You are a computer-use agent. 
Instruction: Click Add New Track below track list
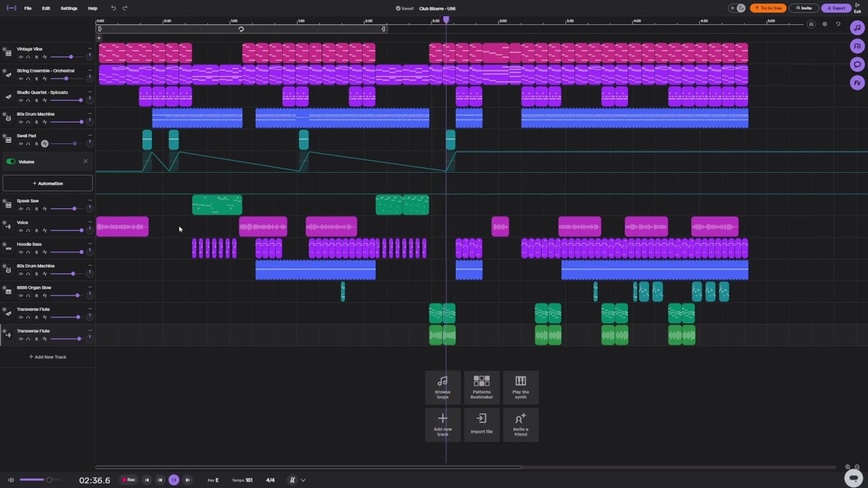click(x=47, y=357)
